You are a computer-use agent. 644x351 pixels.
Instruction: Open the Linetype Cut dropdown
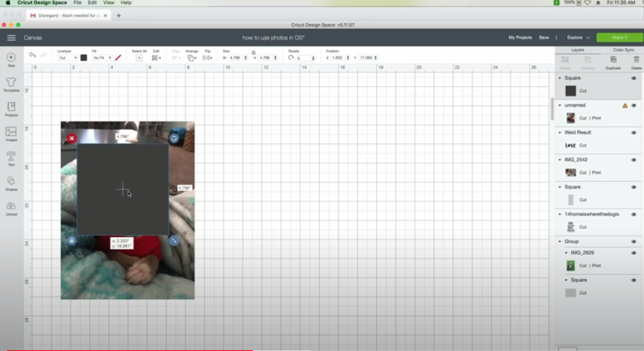[x=67, y=58]
